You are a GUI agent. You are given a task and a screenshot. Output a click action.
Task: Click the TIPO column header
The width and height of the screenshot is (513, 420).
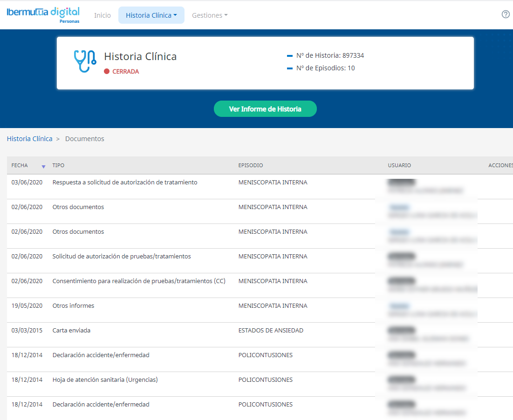[58, 165]
